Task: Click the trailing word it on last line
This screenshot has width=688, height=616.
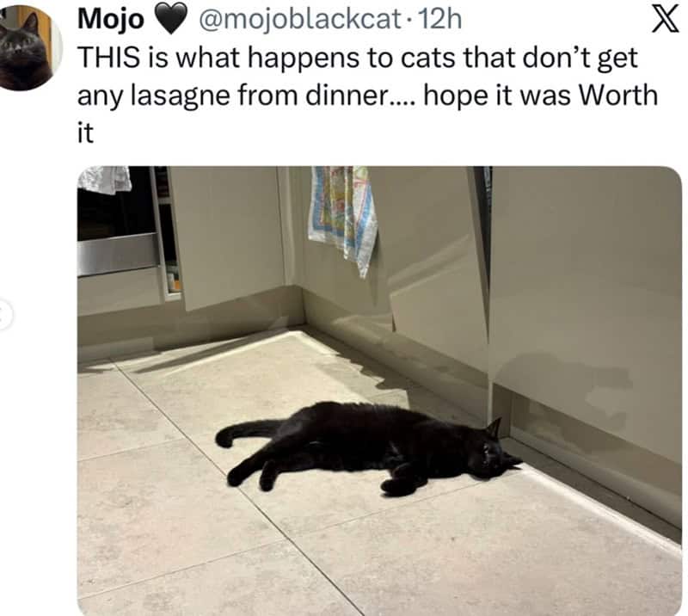Action: point(85,133)
